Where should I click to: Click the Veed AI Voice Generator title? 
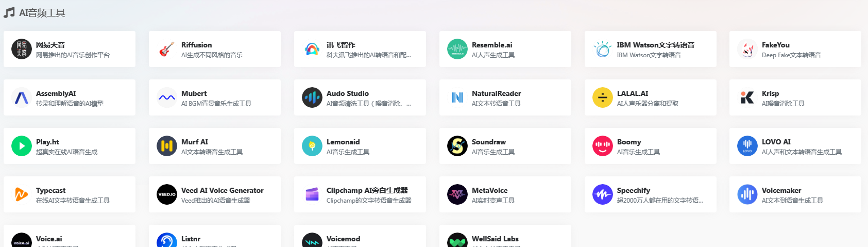click(222, 190)
